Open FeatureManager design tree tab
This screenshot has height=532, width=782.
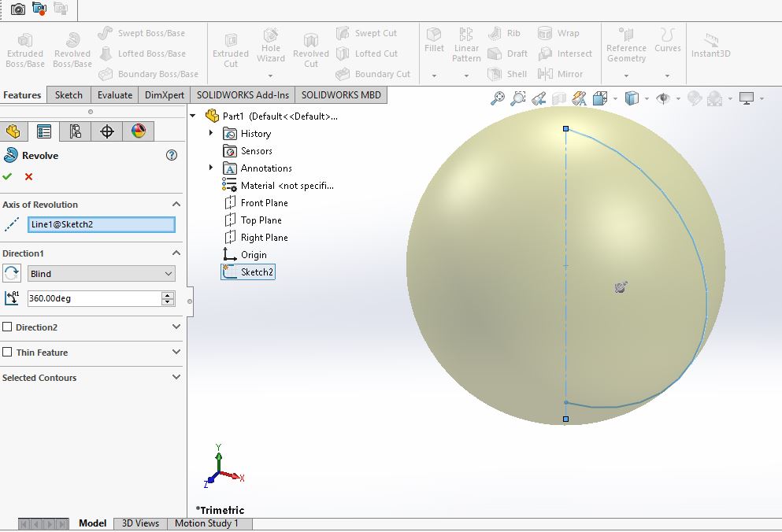(13, 131)
